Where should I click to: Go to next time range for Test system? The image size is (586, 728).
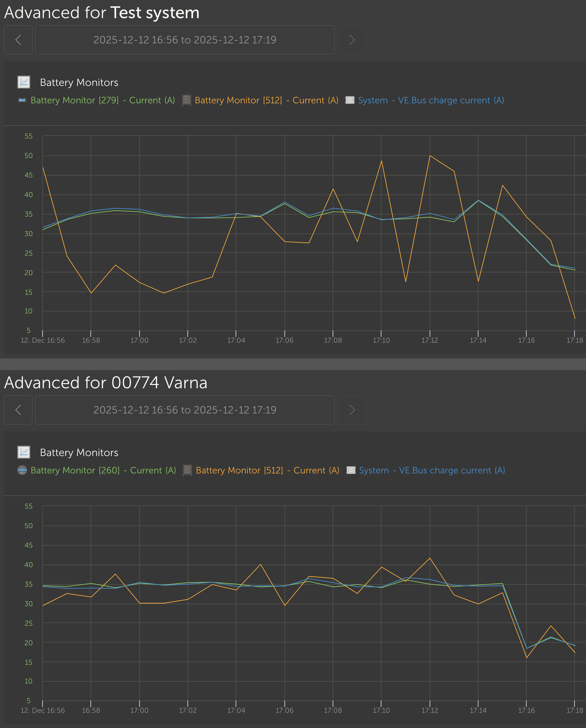click(352, 40)
